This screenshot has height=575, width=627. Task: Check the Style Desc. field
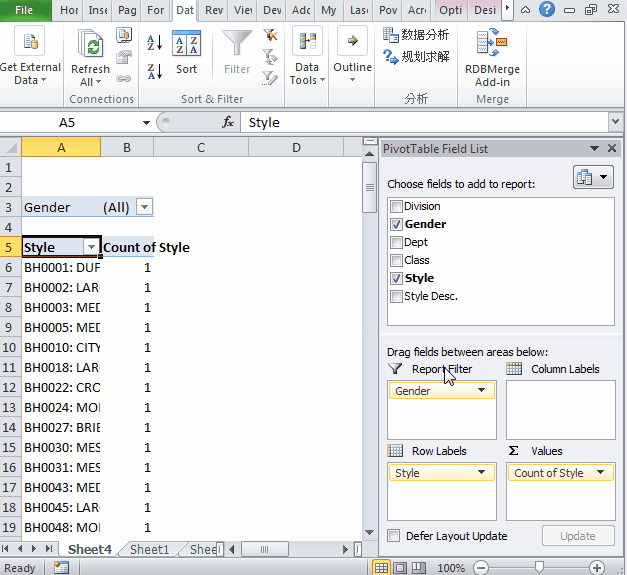(x=396, y=296)
